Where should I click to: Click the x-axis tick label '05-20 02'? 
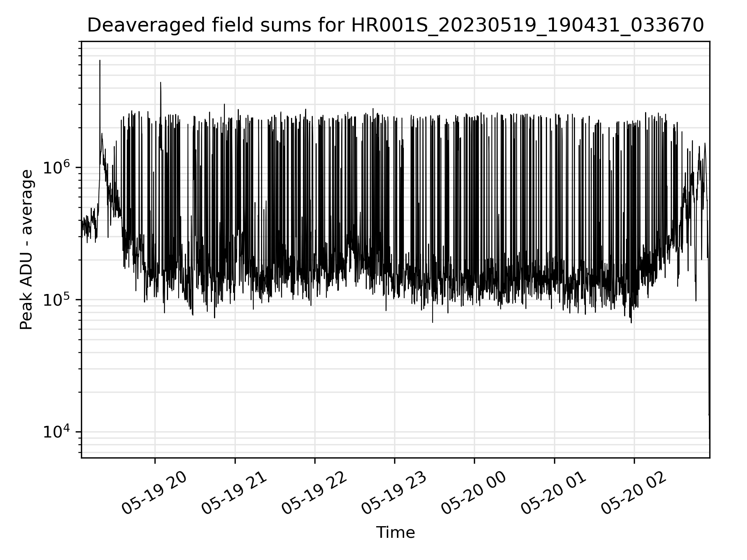pyautogui.click(x=634, y=493)
